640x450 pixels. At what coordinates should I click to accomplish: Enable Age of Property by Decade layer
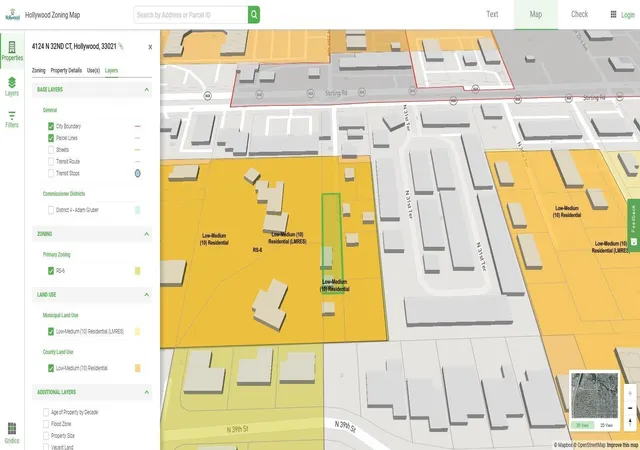(x=46, y=412)
